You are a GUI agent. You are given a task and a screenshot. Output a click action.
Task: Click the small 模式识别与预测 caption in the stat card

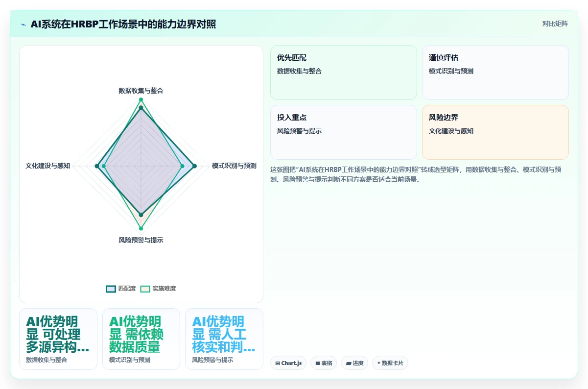(130, 360)
